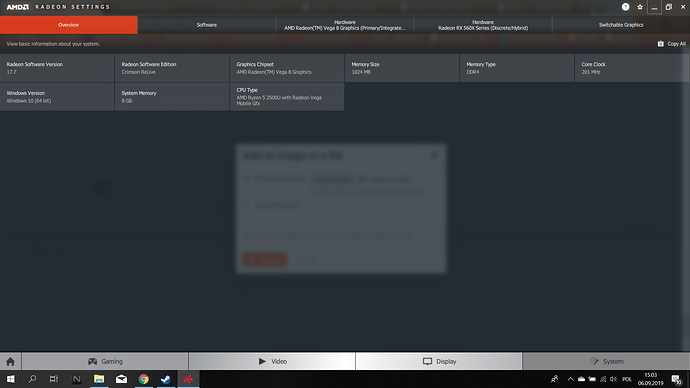Click the volume icon in system tray
This screenshot has width=690, height=388.
[613, 379]
